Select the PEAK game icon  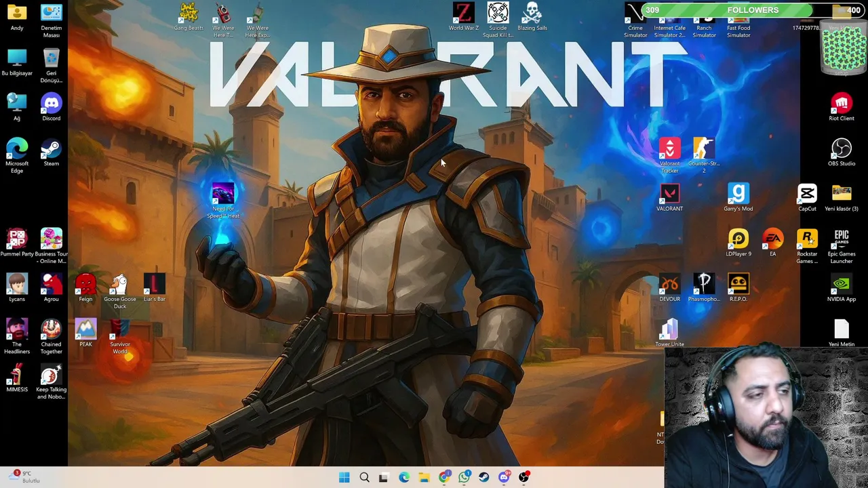click(85, 333)
